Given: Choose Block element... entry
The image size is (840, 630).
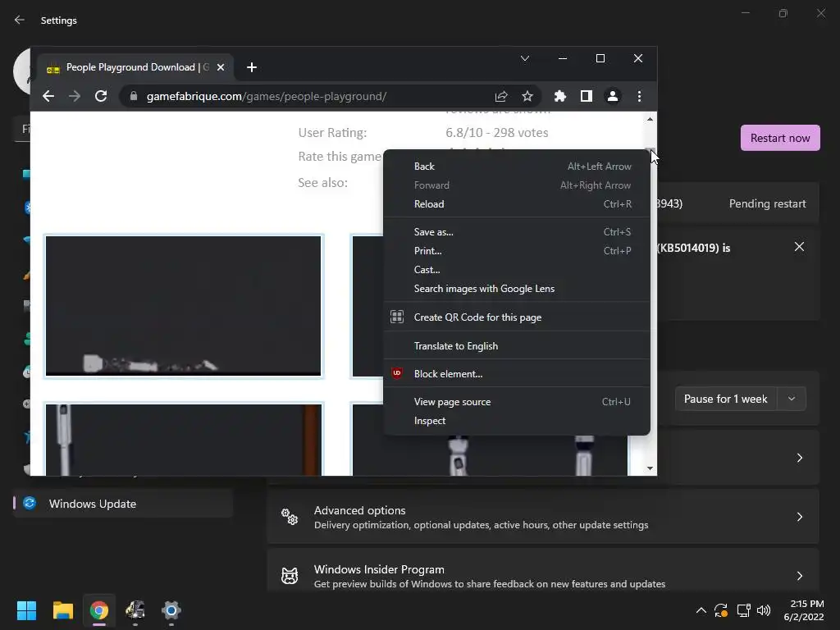Looking at the screenshot, I should [517, 374].
